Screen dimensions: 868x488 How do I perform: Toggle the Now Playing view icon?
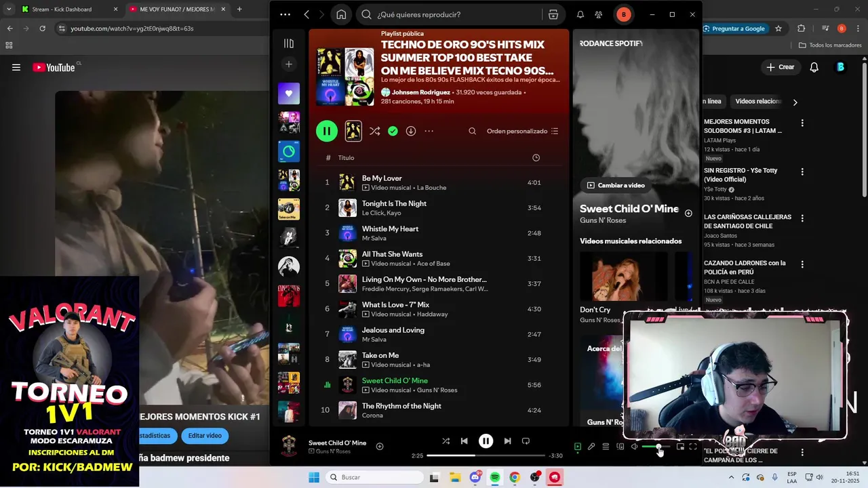(x=578, y=447)
